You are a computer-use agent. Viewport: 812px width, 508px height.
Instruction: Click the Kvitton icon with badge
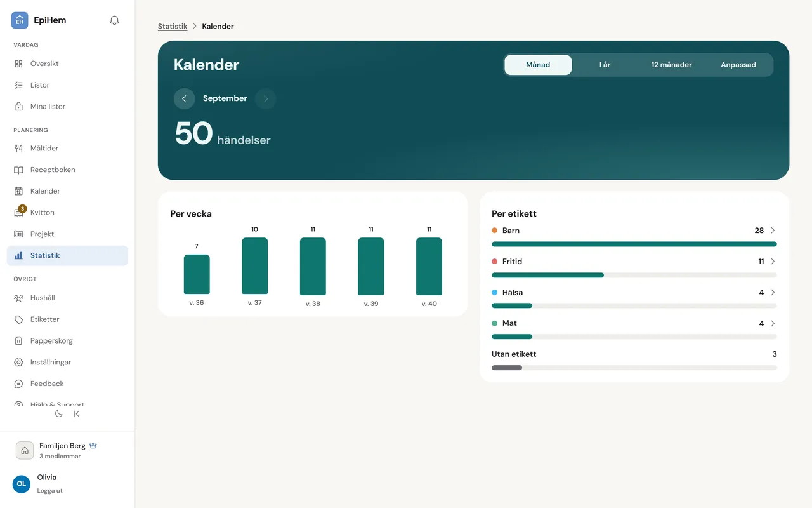20,212
